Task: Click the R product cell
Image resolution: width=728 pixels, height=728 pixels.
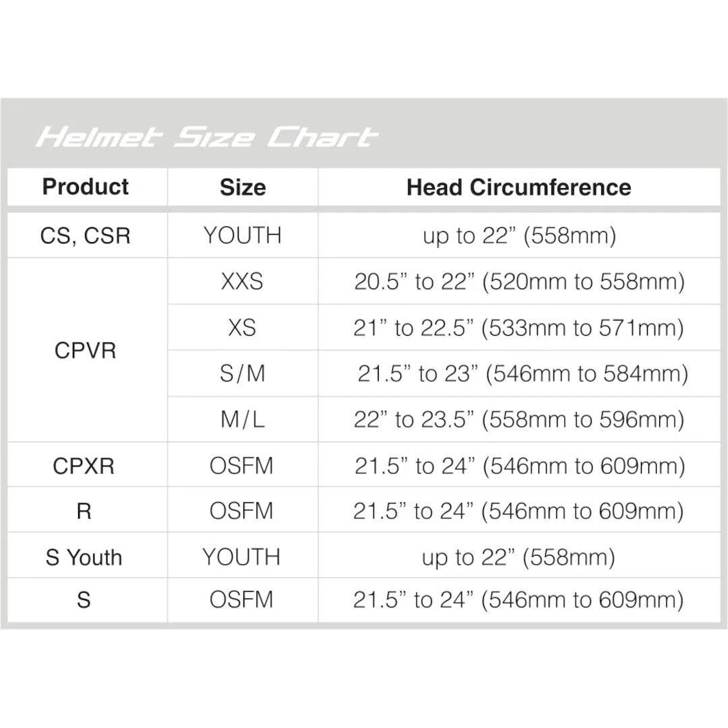Action: [84, 512]
